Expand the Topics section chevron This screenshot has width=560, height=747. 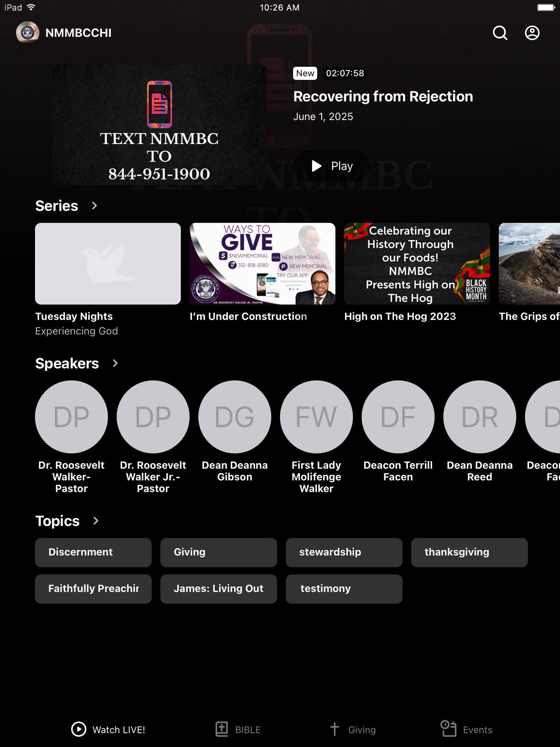96,521
